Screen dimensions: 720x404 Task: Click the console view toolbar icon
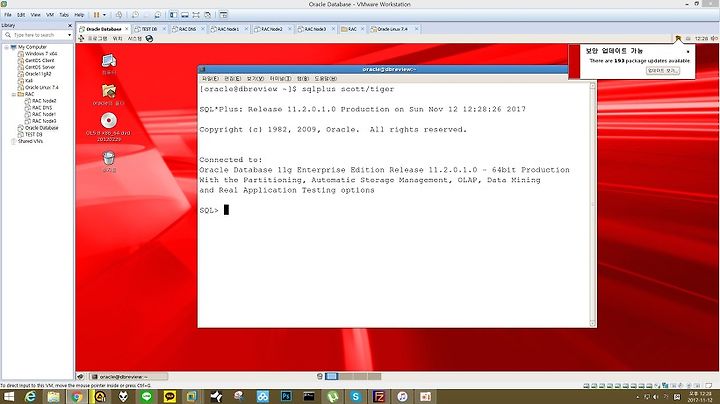click(223, 15)
